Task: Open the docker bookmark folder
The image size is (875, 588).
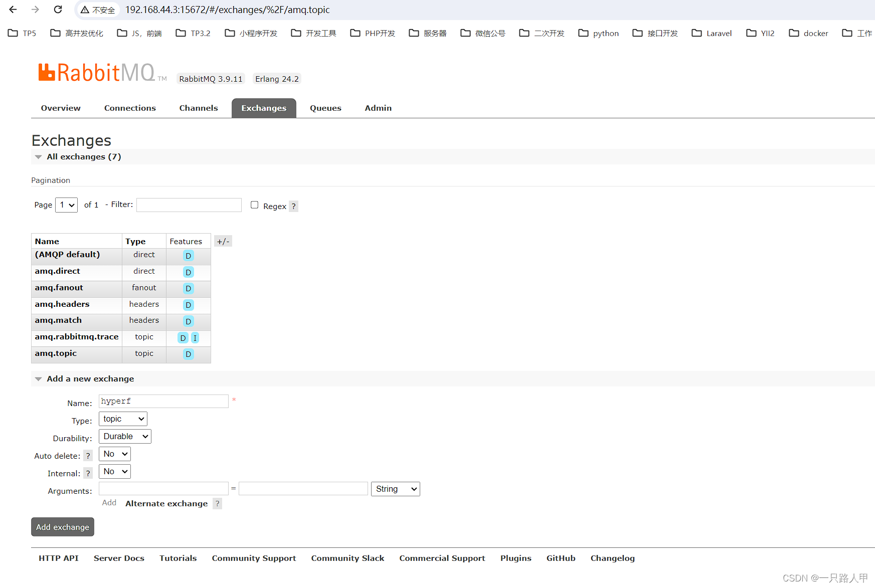Action: [808, 33]
